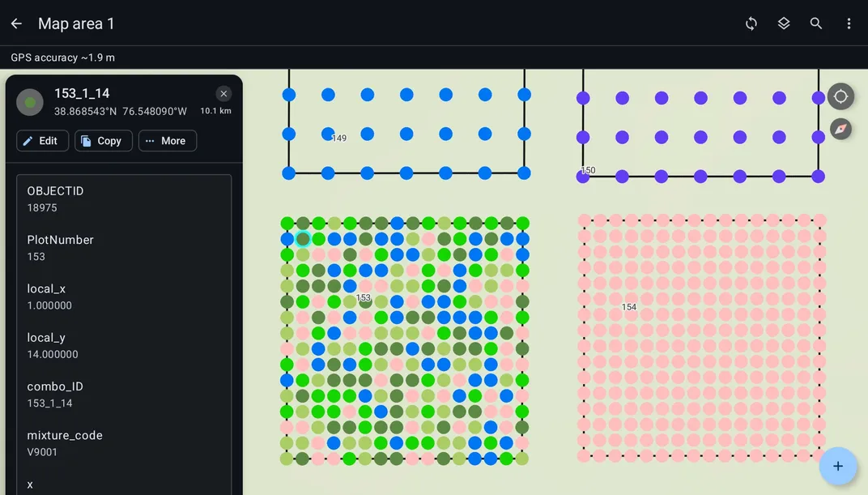
Task: Select the OBJECTID value 18975 in attributes
Action: [41, 207]
